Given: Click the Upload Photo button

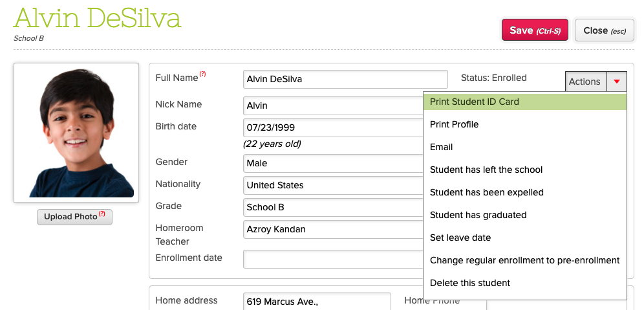Looking at the screenshot, I should click(x=74, y=217).
